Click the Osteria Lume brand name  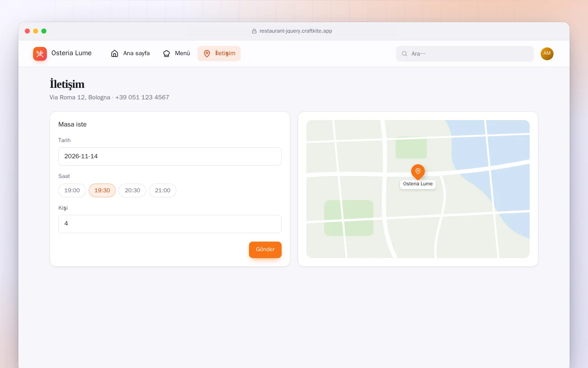coord(72,53)
